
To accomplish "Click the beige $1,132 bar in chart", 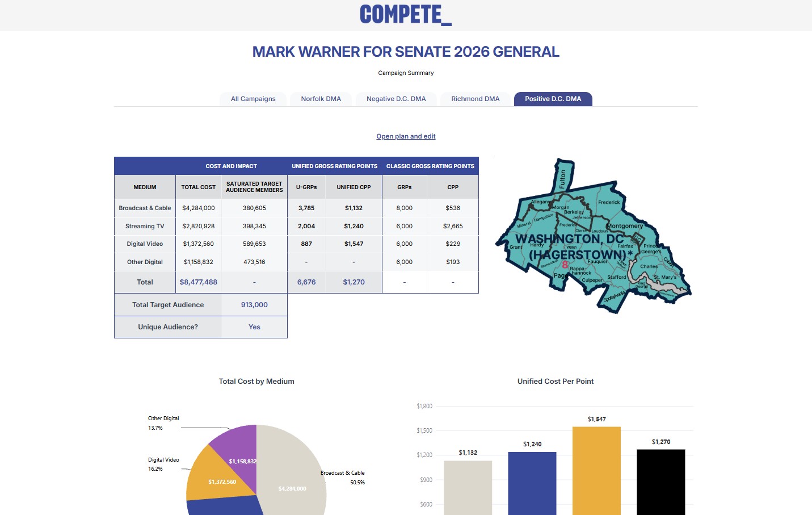I will 468,488.
